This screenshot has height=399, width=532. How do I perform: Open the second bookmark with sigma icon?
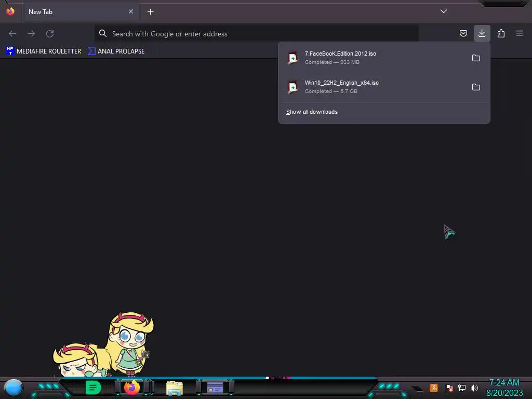click(116, 51)
